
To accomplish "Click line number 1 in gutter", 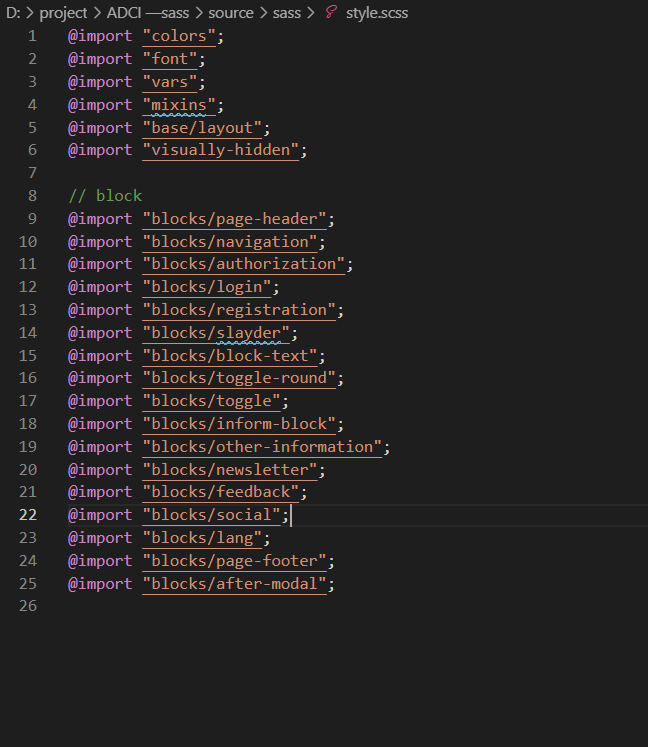I will click(32, 36).
